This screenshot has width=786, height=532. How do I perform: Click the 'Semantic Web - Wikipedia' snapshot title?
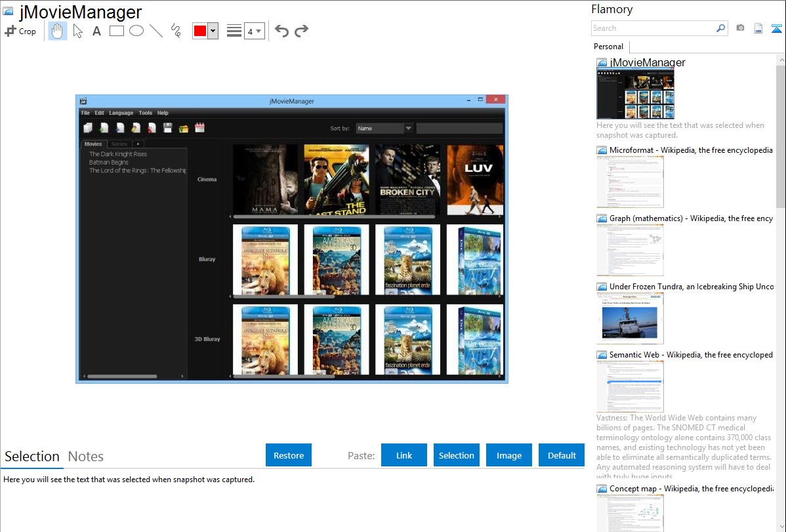coord(691,354)
